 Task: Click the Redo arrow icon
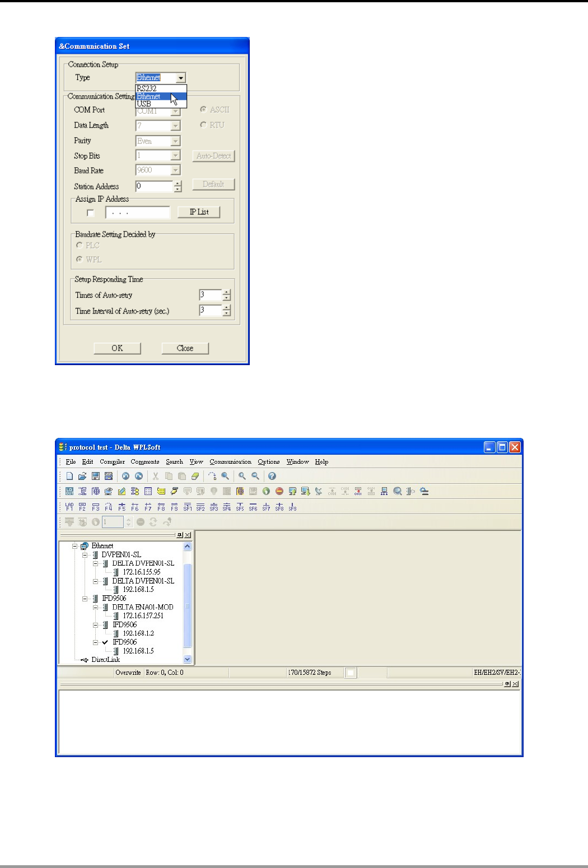(139, 476)
